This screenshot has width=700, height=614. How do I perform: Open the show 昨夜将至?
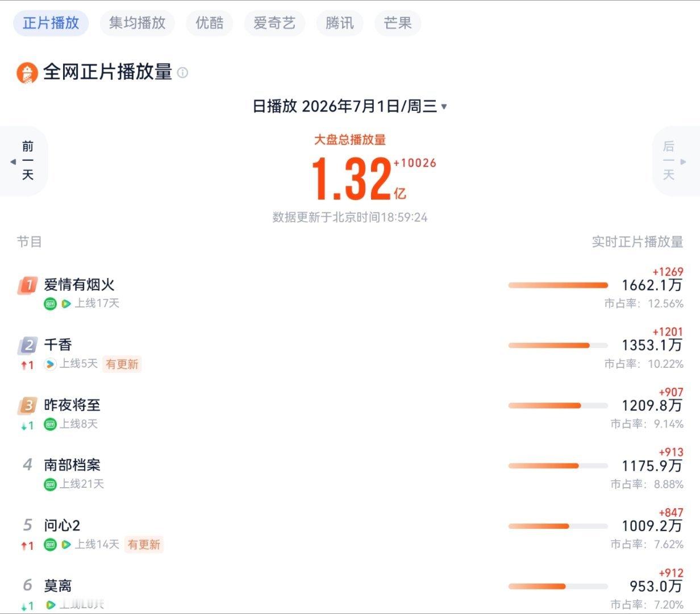[72, 405]
